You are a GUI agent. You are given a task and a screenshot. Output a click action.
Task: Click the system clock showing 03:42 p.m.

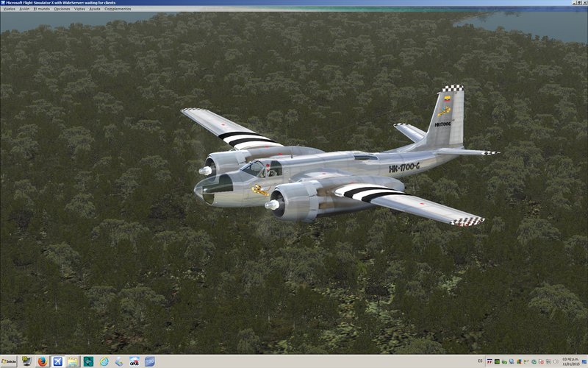coord(570,361)
